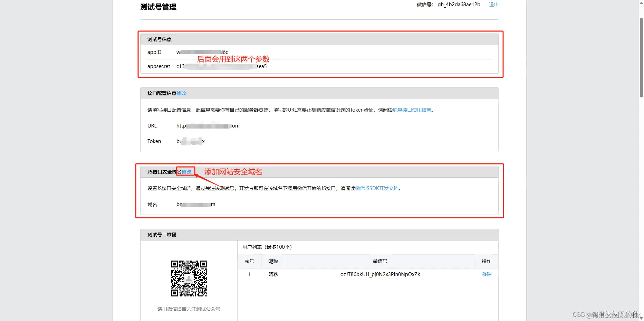644x321 pixels.
Task: Open 修改 link beside JS接口安全域名
Action: (x=186, y=172)
